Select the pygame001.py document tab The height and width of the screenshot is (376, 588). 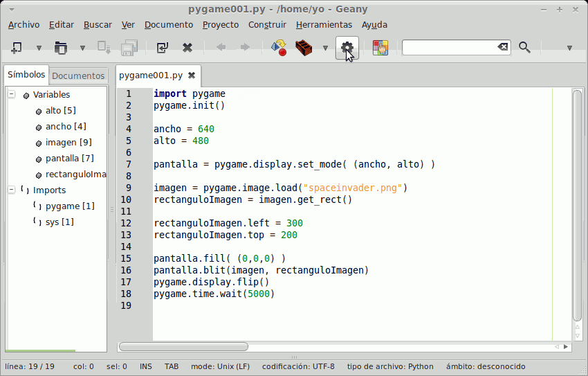[151, 75]
